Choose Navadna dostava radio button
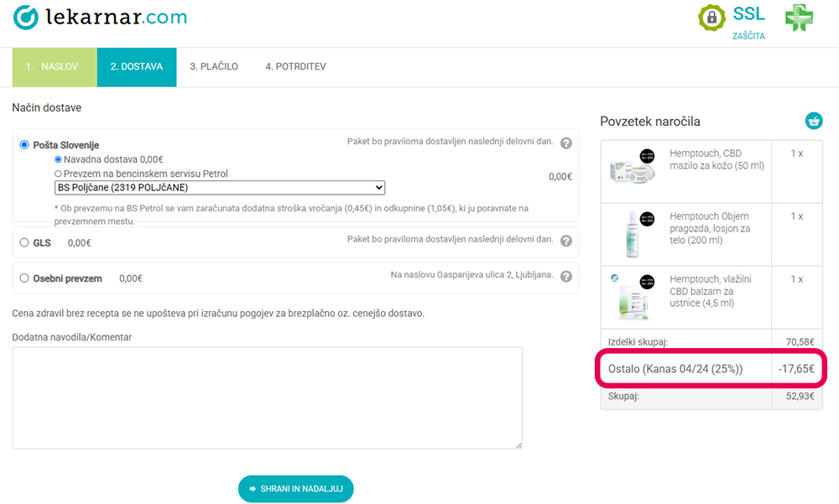The width and height of the screenshot is (839, 504). pyautogui.click(x=58, y=159)
